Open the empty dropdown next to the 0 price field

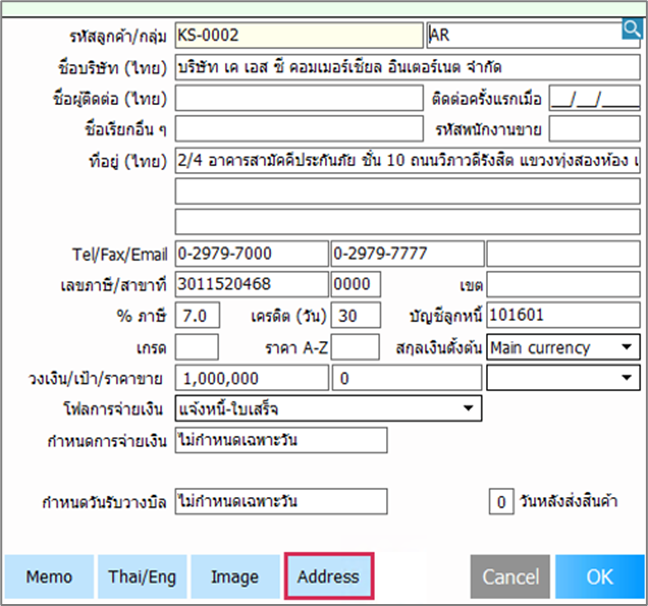click(x=563, y=377)
